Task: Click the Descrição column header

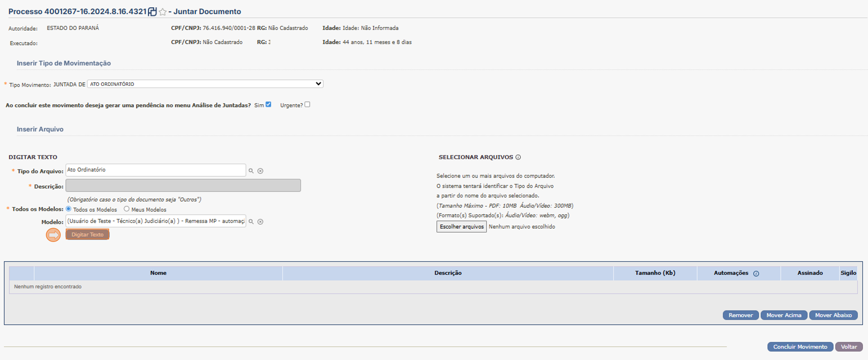Action: 448,273
